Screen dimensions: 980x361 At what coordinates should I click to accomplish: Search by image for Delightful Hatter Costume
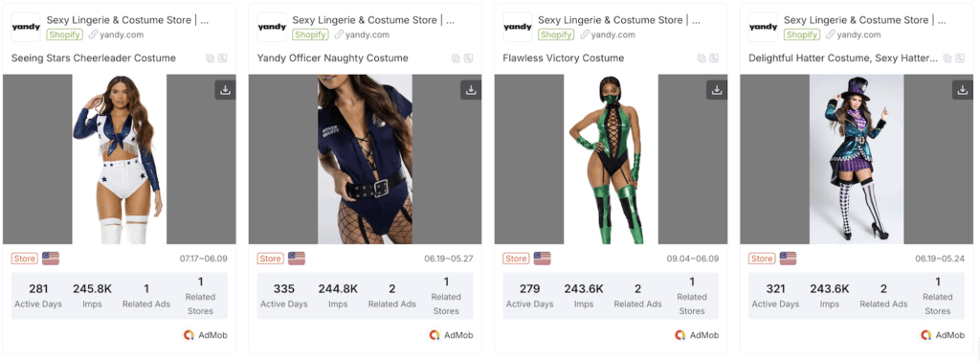(x=960, y=58)
